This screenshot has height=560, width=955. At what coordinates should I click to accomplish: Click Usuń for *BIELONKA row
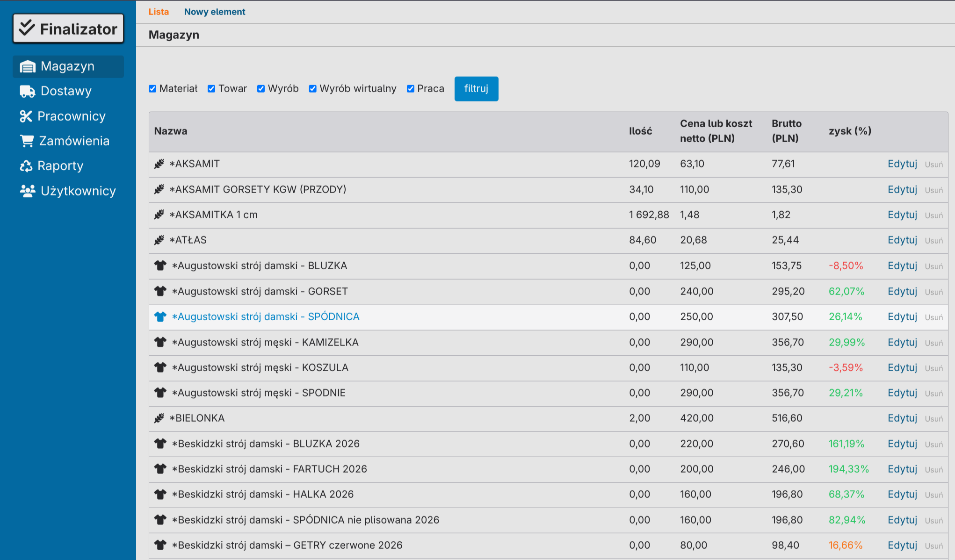pyautogui.click(x=933, y=419)
